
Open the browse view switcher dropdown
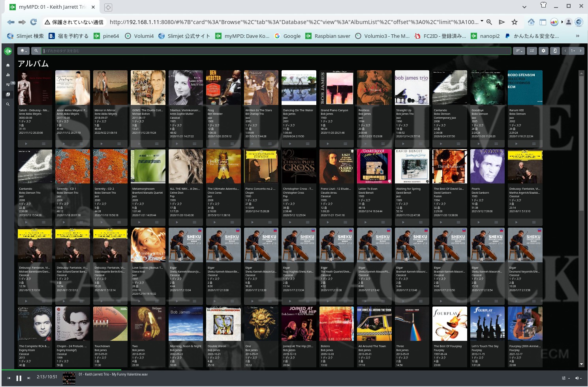(x=23, y=51)
